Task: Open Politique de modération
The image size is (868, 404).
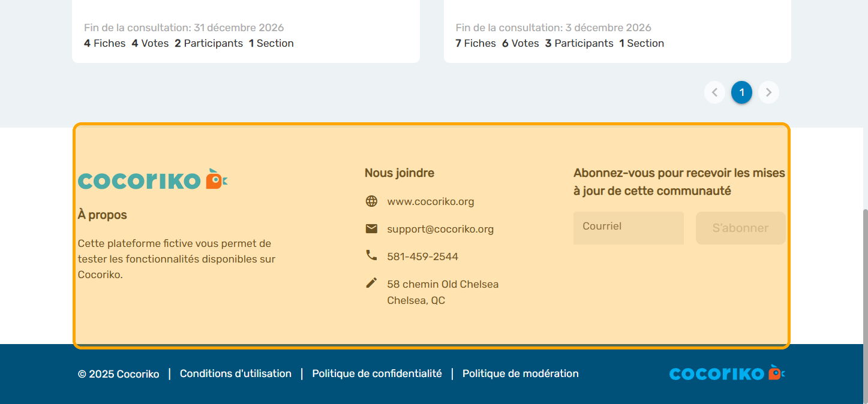Action: [x=520, y=373]
